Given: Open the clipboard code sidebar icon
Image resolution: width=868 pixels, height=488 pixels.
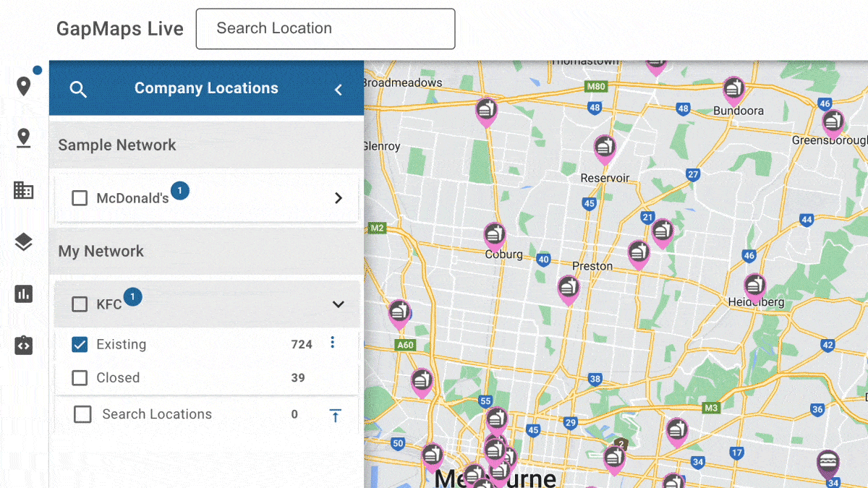Looking at the screenshot, I should (x=24, y=345).
